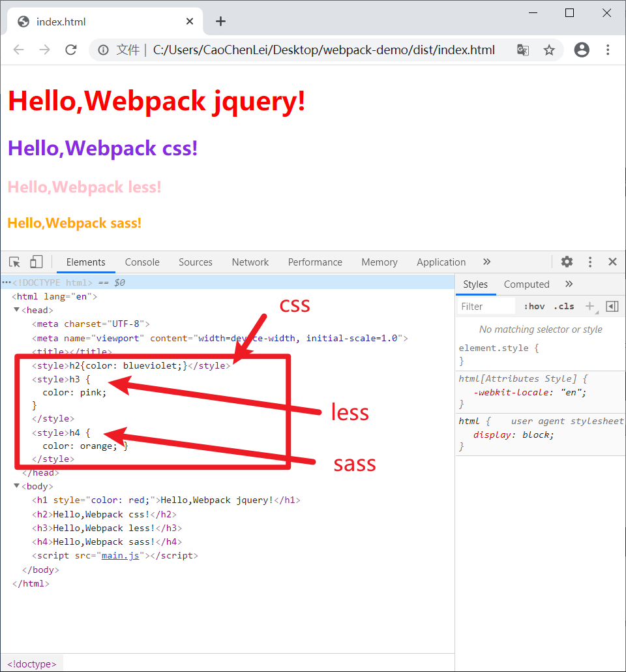Select the h1 jquery element node
This screenshot has width=626, height=672.
[166, 500]
